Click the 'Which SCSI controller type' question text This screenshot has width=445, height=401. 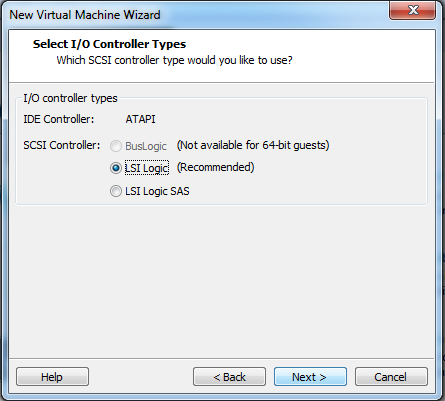[x=174, y=60]
